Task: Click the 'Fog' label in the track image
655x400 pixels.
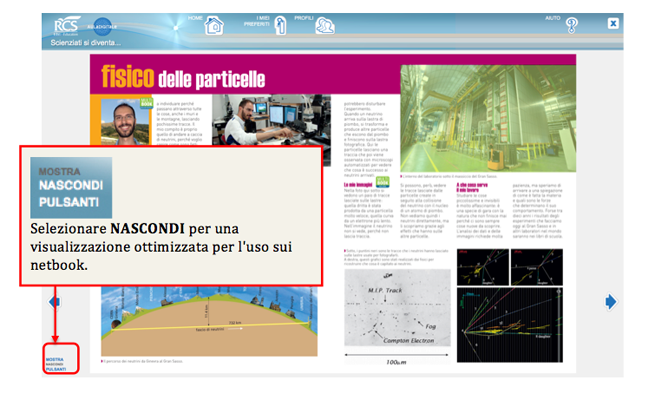Action: [431, 327]
